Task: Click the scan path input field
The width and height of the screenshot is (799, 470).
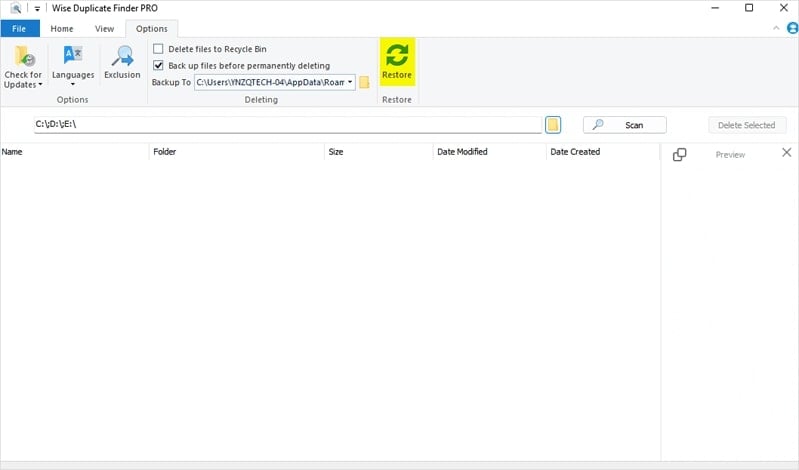Action: (288, 124)
